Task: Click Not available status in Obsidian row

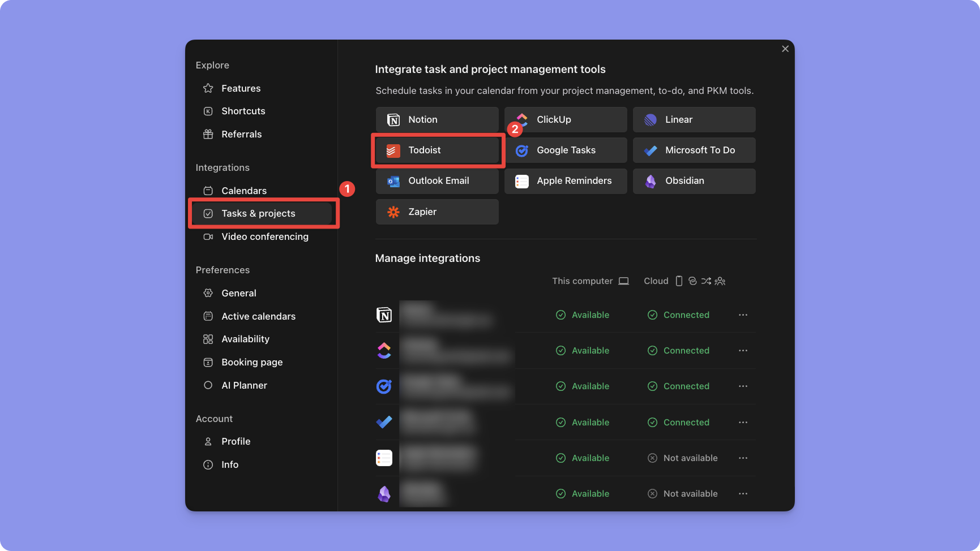Action: (x=683, y=494)
